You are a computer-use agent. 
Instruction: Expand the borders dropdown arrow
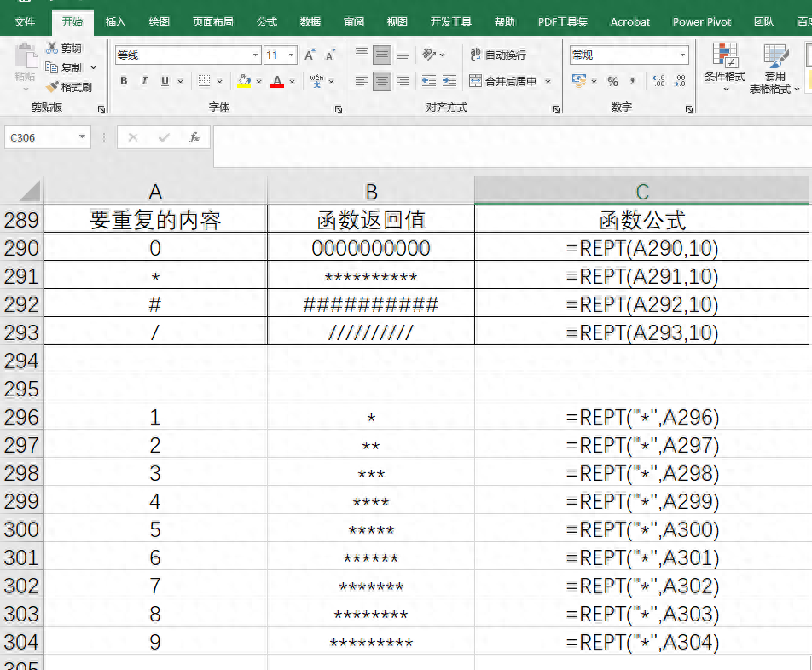point(219,81)
